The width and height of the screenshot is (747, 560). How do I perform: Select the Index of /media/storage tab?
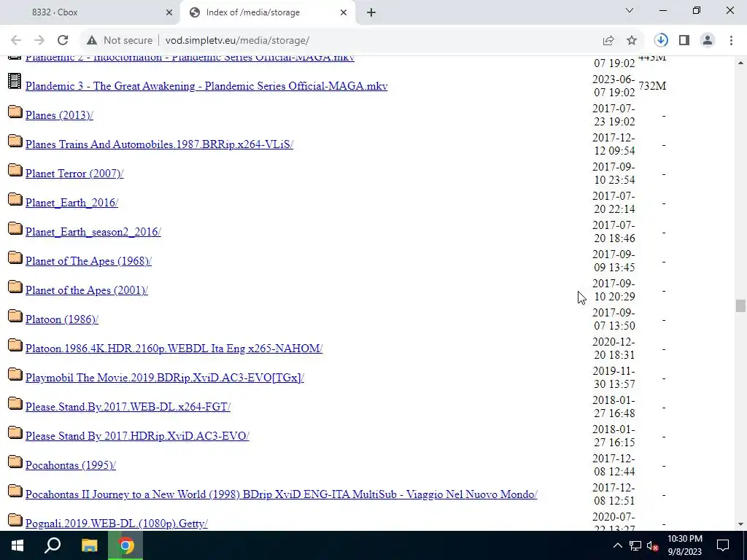point(268,12)
